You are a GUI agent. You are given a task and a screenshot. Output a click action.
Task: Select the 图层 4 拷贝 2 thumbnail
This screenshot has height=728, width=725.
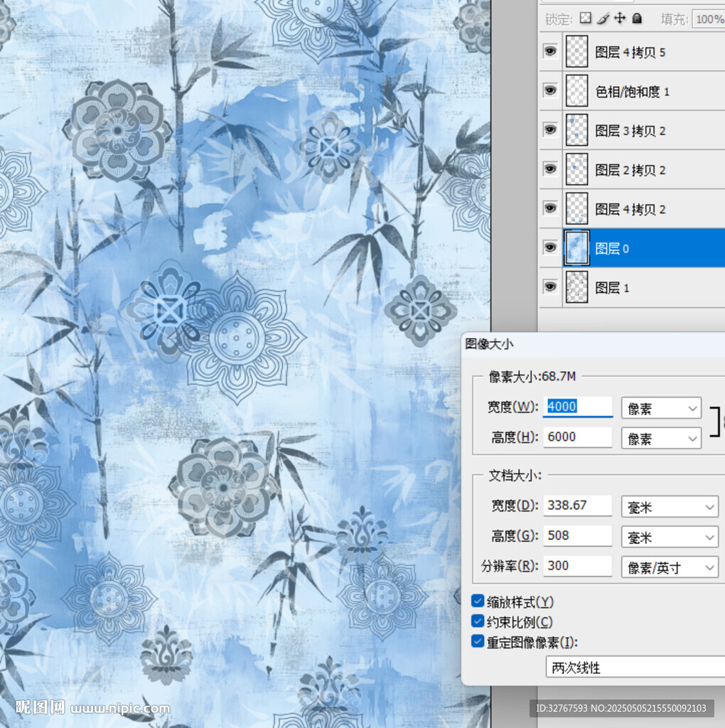577,208
